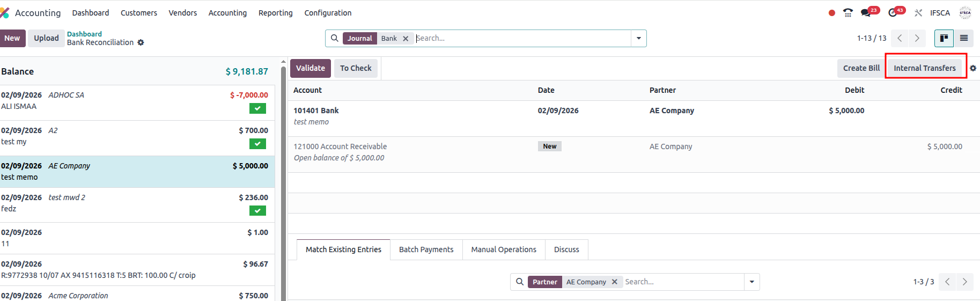Toggle green check on ADHOC SA line
This screenshot has height=301, width=980.
point(257,108)
